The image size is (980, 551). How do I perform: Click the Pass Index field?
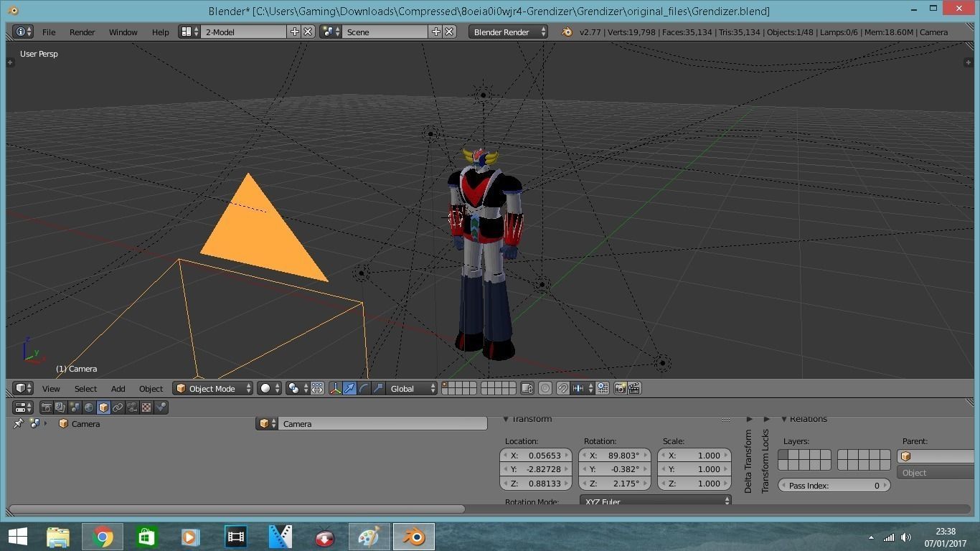(x=834, y=486)
